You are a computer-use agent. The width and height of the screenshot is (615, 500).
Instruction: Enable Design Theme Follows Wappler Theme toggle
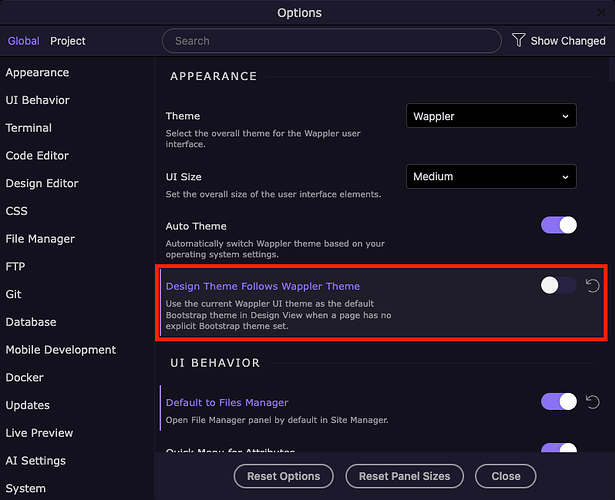pos(559,286)
